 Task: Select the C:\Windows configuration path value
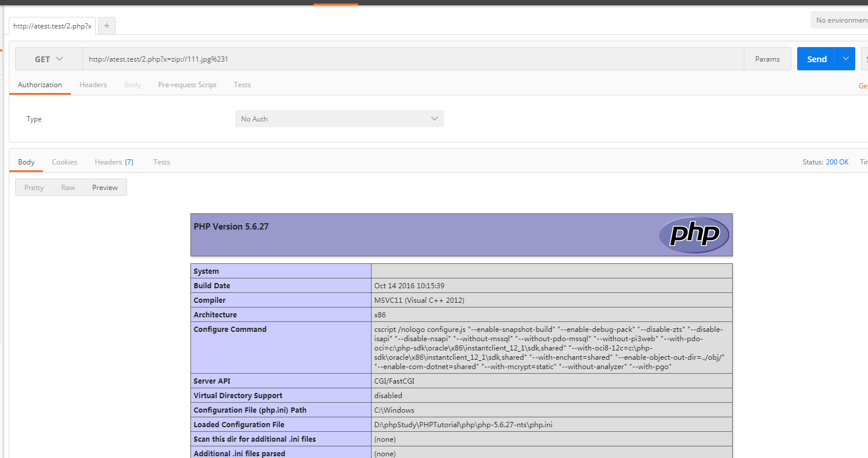pos(394,410)
